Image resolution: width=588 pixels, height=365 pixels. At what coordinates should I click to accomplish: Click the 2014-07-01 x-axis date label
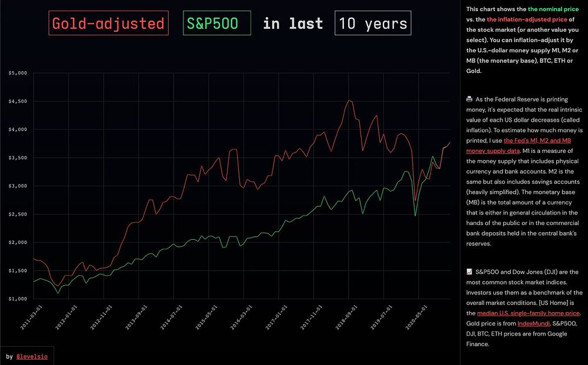click(171, 317)
